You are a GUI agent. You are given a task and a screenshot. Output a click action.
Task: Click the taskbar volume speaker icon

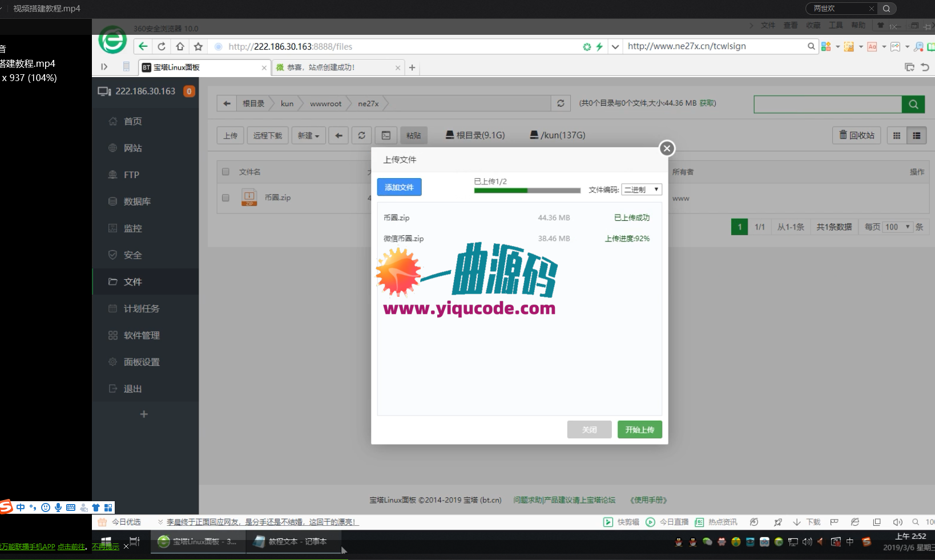click(x=807, y=542)
